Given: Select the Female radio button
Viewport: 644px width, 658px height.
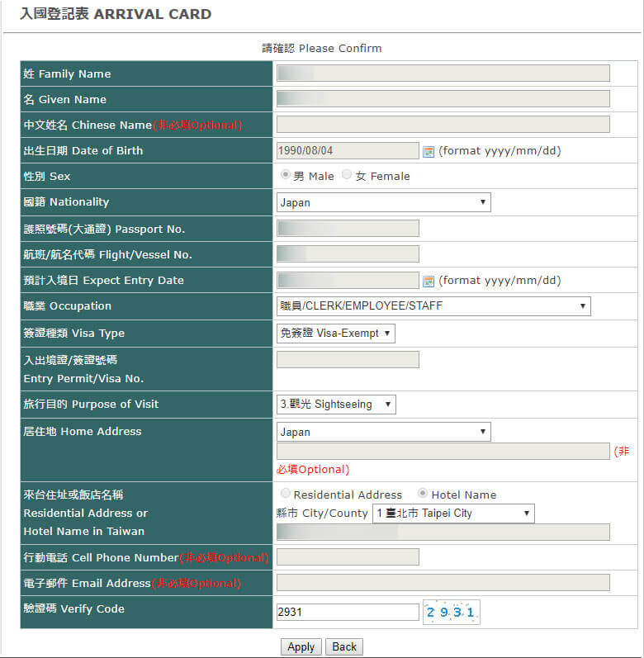Looking at the screenshot, I should point(347,174).
